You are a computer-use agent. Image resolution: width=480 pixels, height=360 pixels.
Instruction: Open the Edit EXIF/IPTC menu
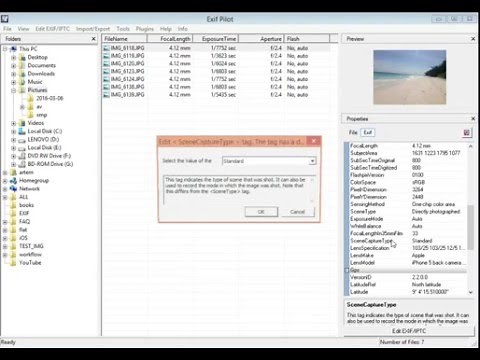click(x=53, y=29)
